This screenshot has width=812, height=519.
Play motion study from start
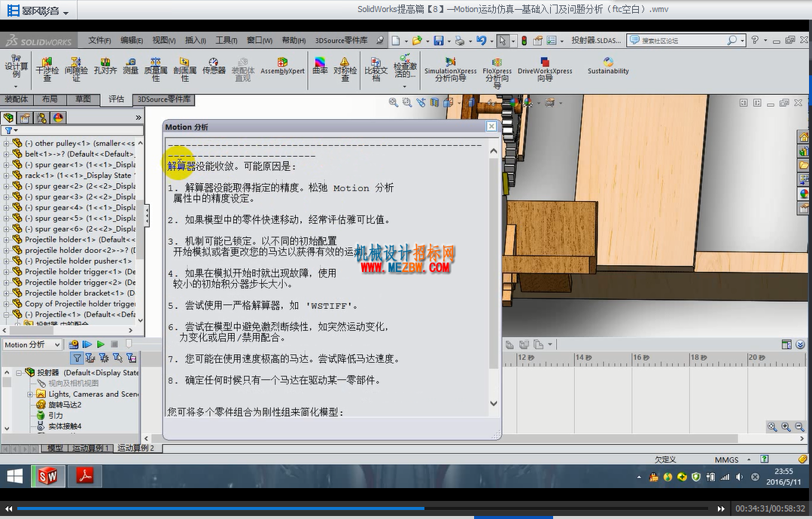[x=87, y=344]
